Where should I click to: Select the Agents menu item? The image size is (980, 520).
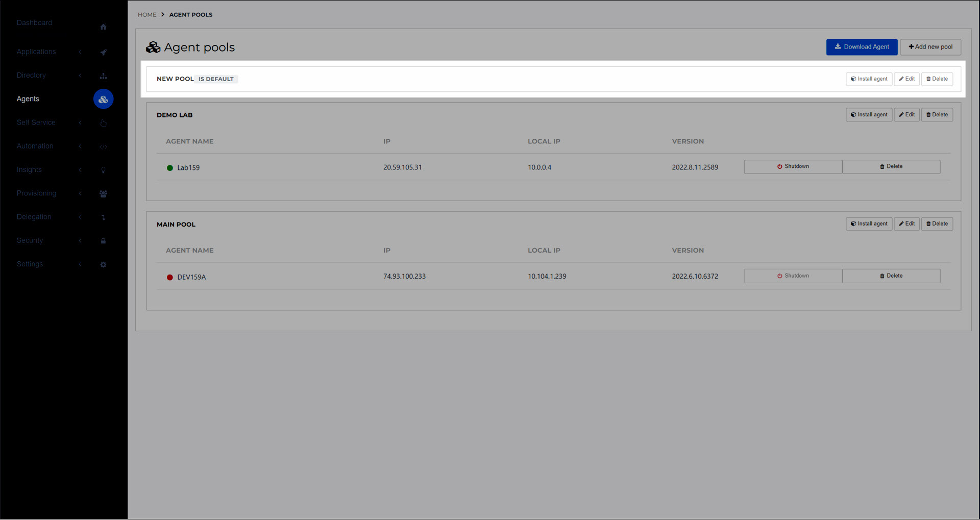point(28,99)
